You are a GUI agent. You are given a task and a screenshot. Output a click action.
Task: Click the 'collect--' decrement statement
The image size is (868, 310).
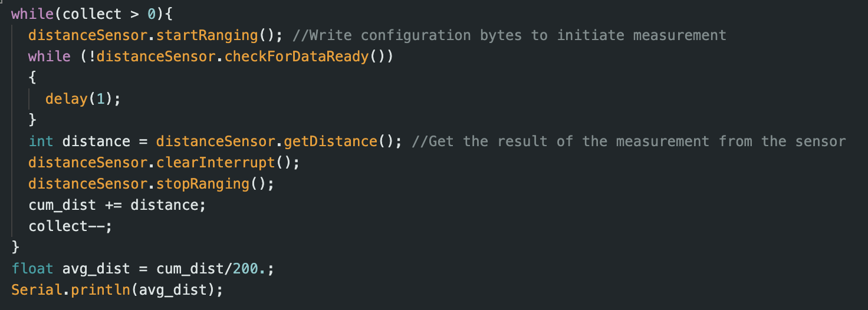point(70,226)
